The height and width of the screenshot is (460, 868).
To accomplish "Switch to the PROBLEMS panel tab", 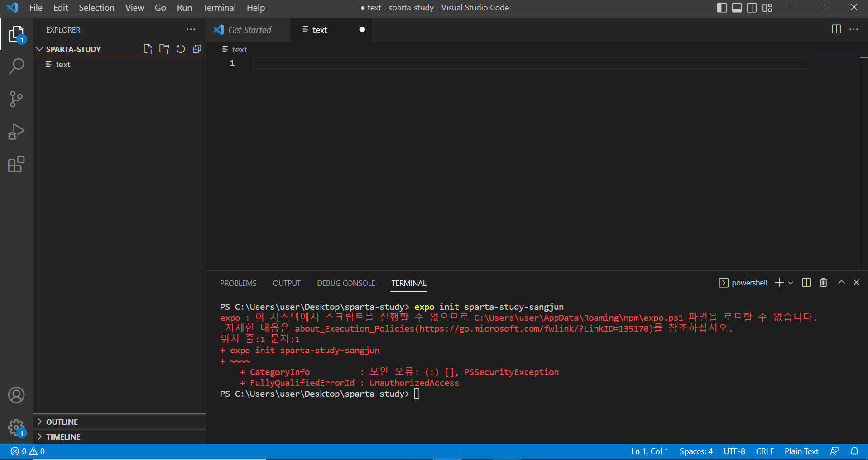I will coord(238,283).
